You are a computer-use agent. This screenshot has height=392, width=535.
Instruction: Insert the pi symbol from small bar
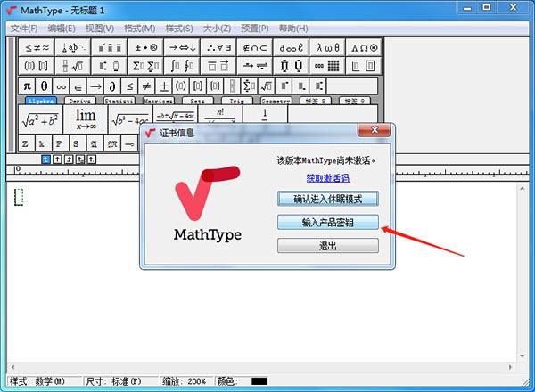point(27,86)
